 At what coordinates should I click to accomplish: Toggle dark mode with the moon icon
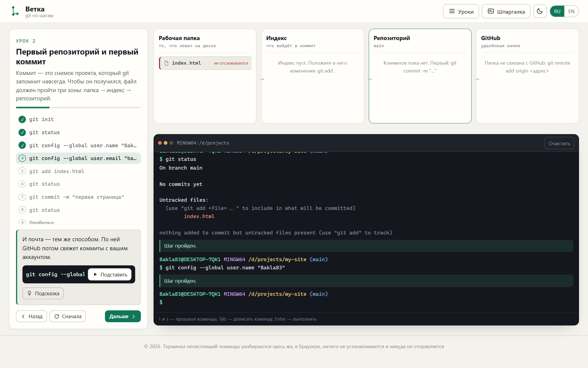coord(540,11)
